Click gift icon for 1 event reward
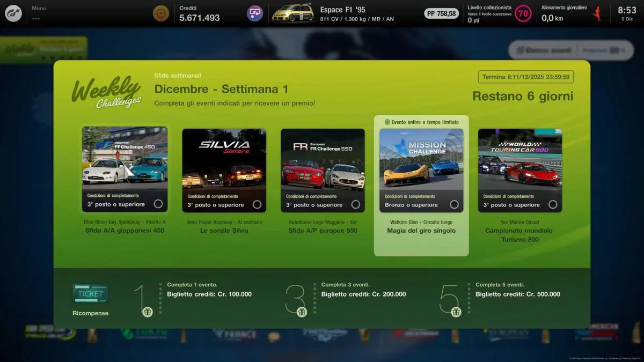Screen dimensions: 644x362 tap(148, 312)
